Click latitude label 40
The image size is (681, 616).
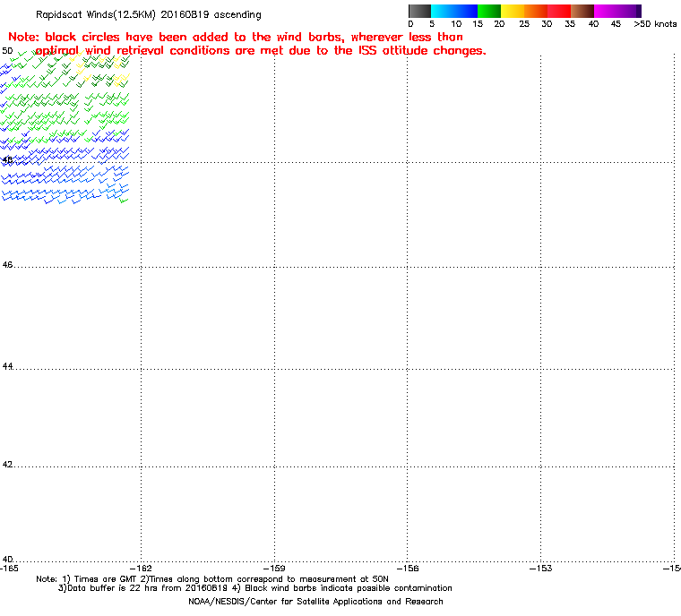click(x=7, y=559)
